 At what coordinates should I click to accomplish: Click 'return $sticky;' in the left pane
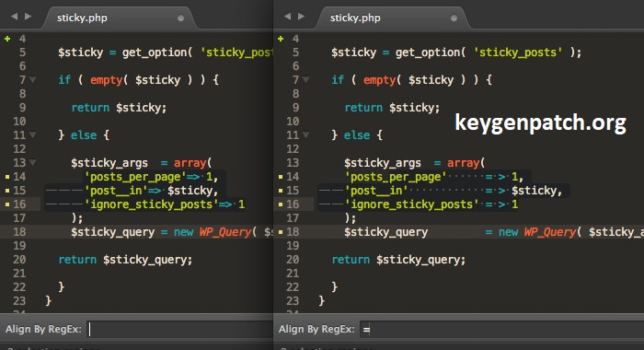pyautogui.click(x=119, y=108)
